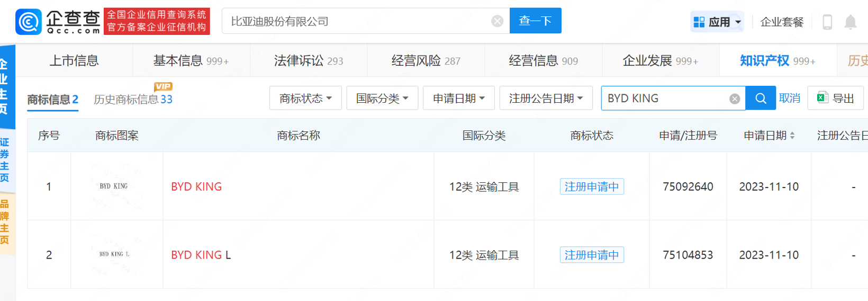Expand 申请日期 filter dropdown
This screenshot has width=868, height=301.
(459, 98)
